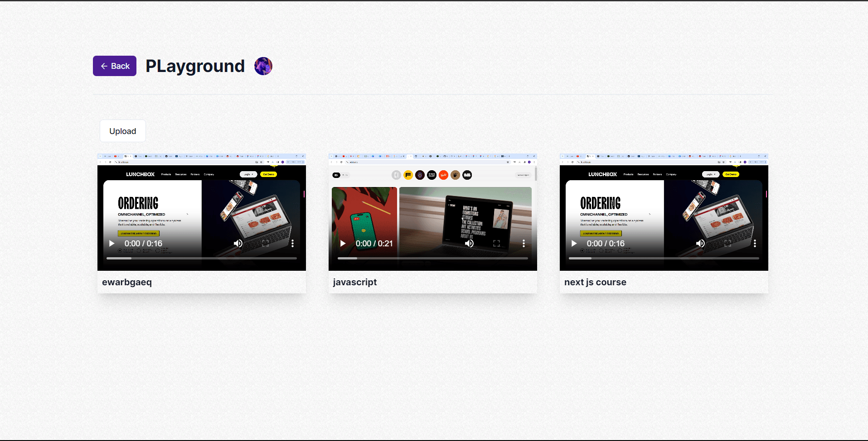Open more options on ewarbgaeq video
Image resolution: width=868 pixels, height=441 pixels.
[293, 244]
